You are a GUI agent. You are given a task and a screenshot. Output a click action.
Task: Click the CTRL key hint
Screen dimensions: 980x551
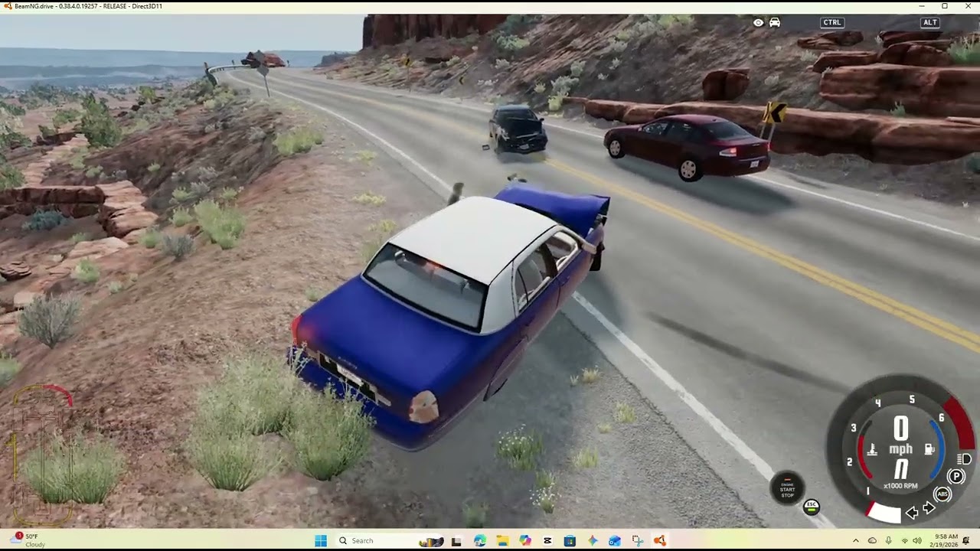832,22
